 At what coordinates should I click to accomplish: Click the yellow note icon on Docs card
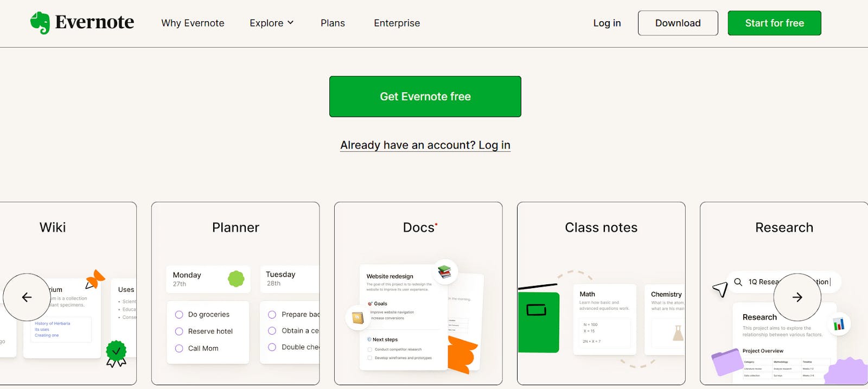(358, 318)
